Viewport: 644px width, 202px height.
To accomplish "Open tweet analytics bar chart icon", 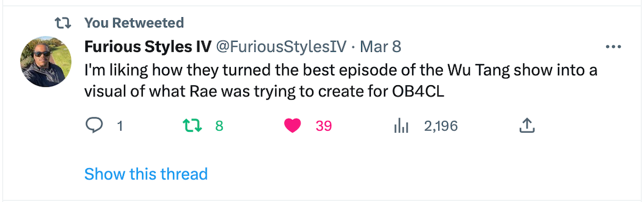I will 401,126.
